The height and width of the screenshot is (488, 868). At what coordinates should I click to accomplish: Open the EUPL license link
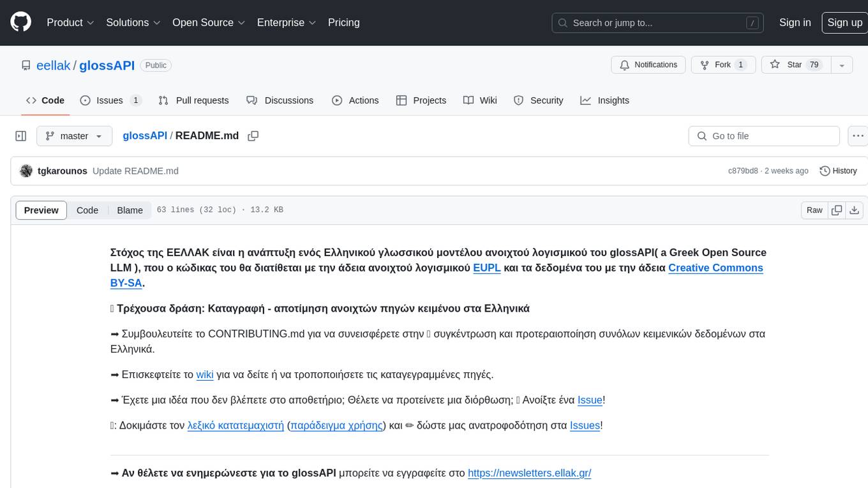tap(487, 268)
